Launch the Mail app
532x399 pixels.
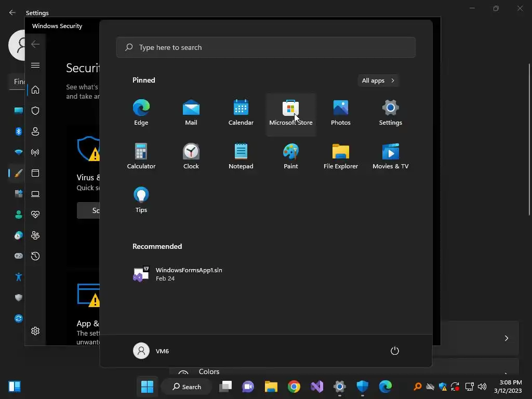tap(191, 113)
